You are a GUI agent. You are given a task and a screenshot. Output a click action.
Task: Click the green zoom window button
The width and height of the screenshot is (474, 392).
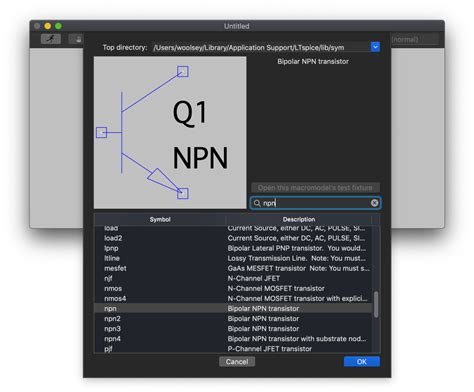click(58, 26)
